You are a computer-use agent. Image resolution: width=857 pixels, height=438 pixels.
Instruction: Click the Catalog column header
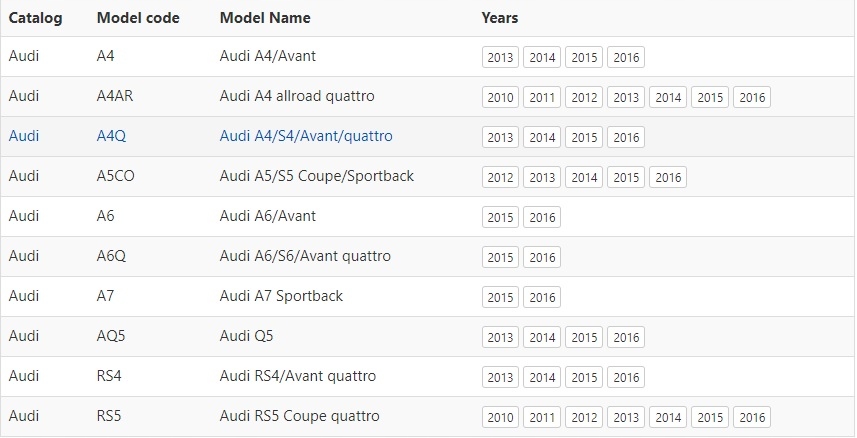(x=36, y=18)
